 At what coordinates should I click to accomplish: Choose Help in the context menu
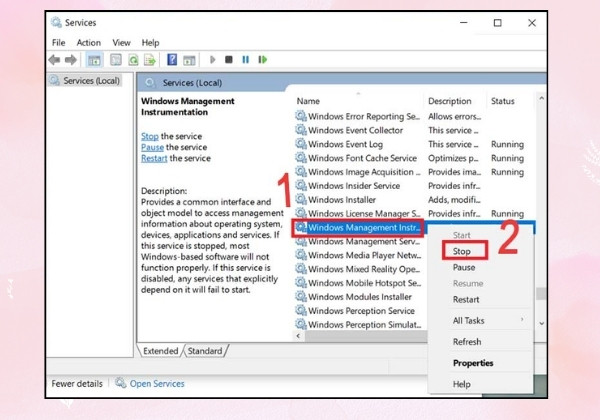click(462, 384)
